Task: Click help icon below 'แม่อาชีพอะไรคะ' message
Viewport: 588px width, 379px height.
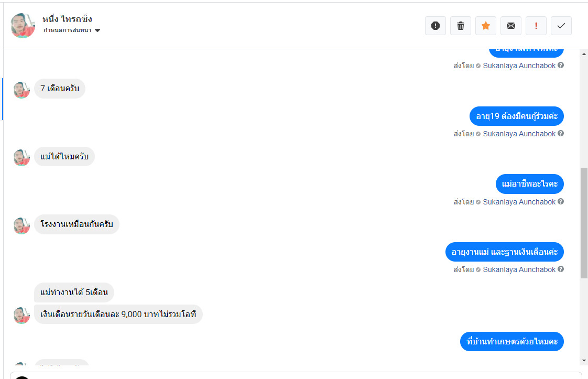Action: pos(561,202)
